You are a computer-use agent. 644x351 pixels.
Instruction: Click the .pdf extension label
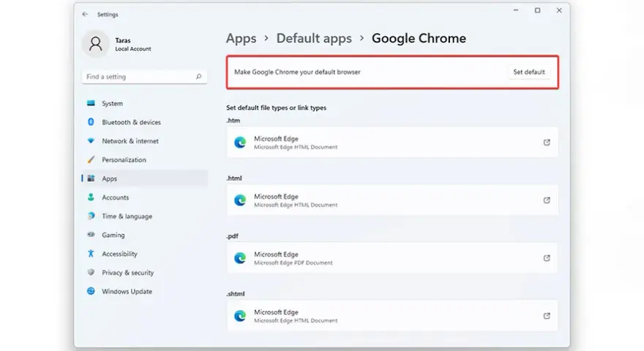(232, 236)
